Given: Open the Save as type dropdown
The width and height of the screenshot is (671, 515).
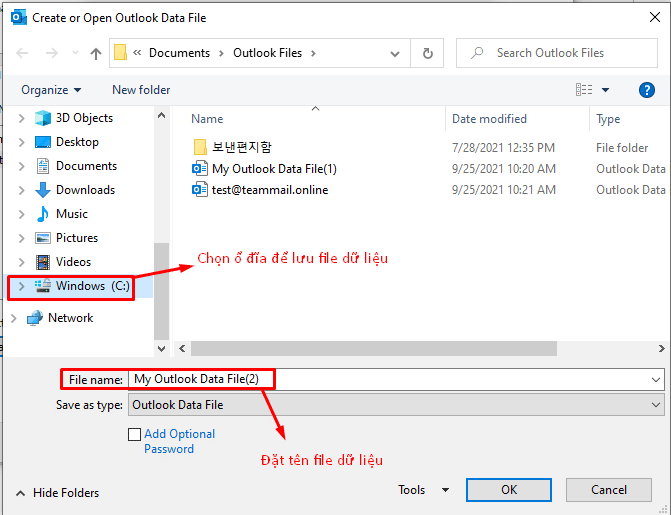Looking at the screenshot, I should [x=395, y=405].
